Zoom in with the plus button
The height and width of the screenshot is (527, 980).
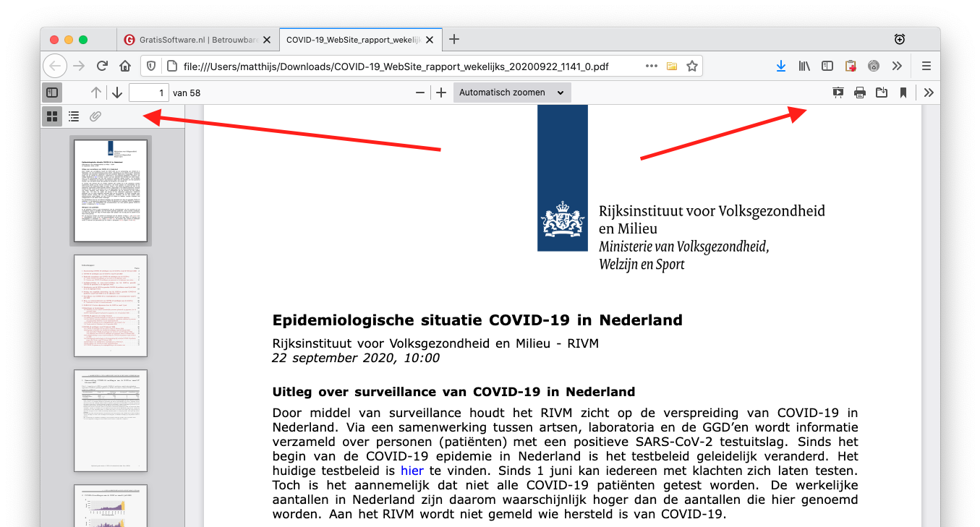click(x=441, y=93)
